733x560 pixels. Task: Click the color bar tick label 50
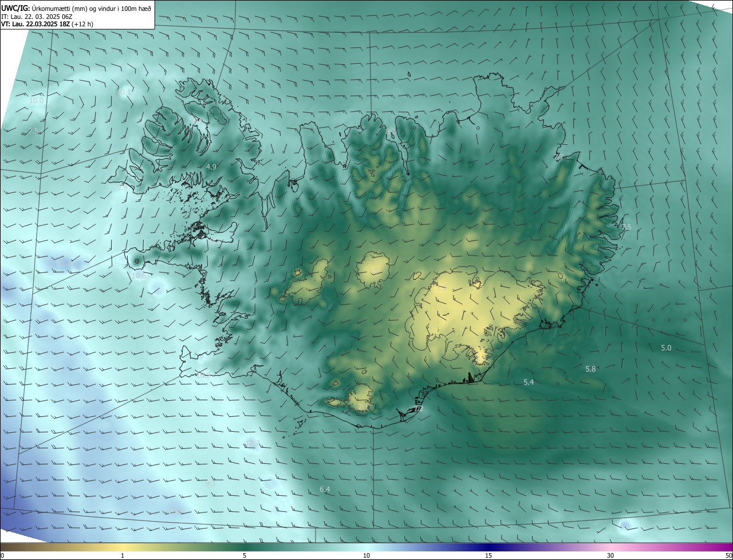pyautogui.click(x=728, y=555)
